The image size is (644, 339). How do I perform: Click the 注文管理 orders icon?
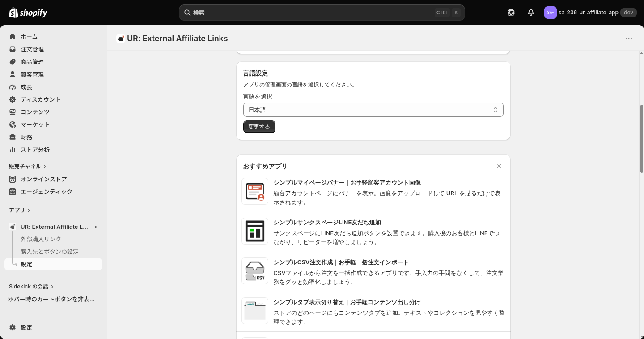(13, 49)
